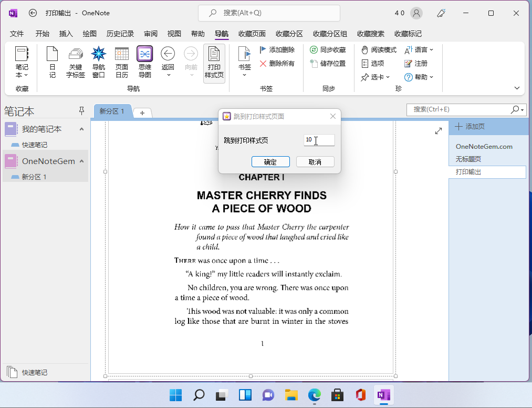Click the OneNote back arrow in title bar

coord(33,13)
